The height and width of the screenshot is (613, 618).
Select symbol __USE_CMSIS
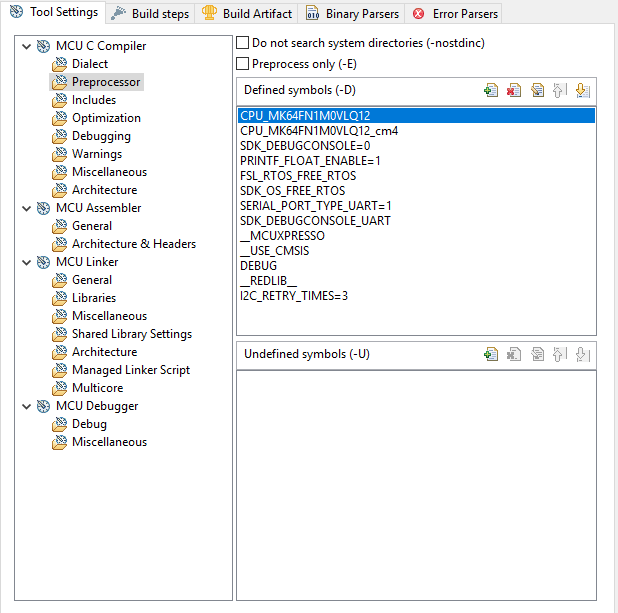point(416,251)
